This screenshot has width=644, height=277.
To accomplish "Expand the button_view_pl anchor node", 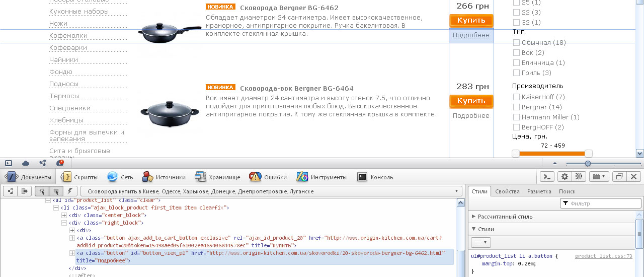I will 72,253.
